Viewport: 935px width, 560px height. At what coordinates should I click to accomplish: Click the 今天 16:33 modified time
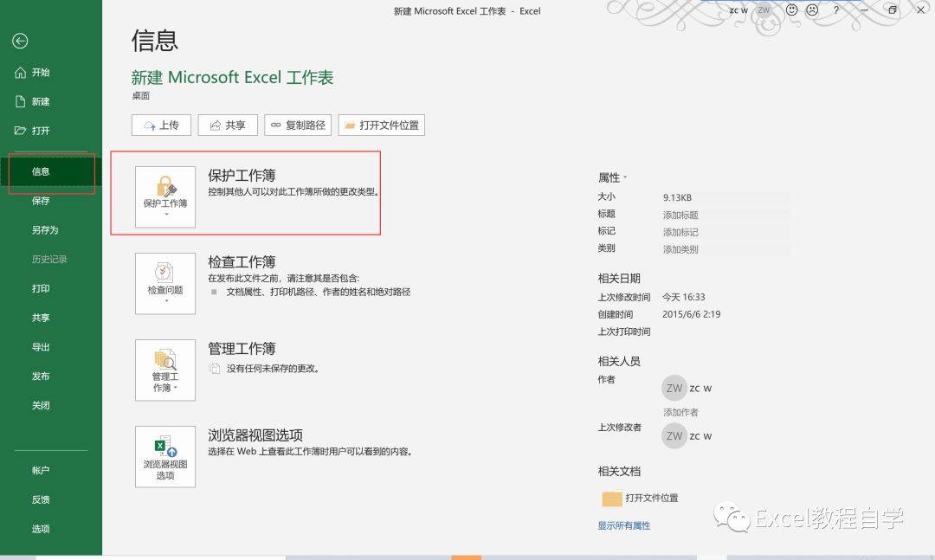point(684,297)
